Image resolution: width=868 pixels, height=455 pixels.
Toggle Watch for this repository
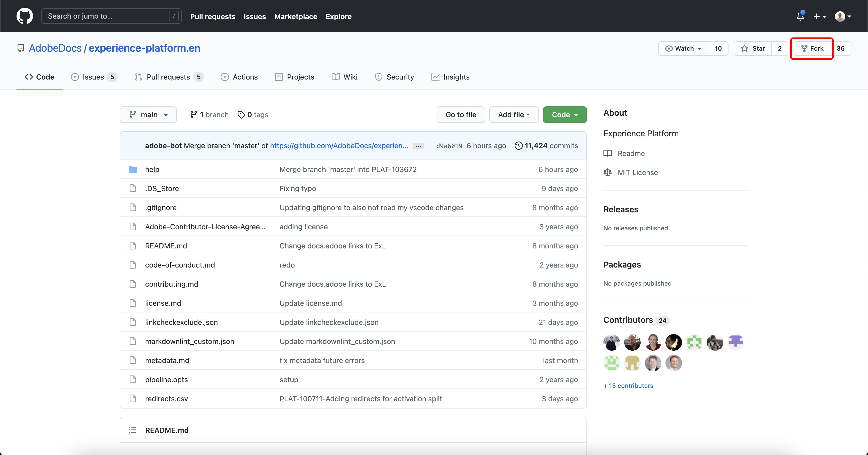click(683, 49)
